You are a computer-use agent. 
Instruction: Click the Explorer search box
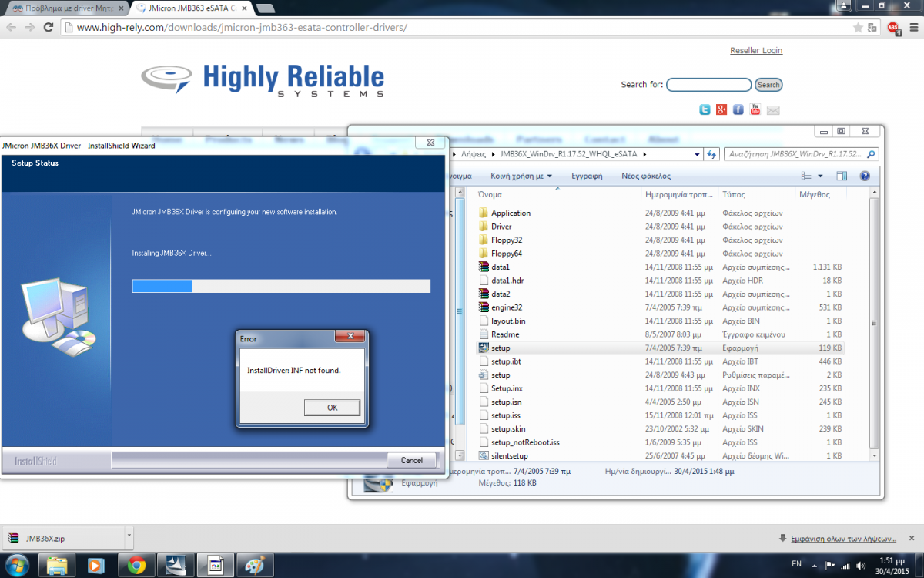click(801, 154)
